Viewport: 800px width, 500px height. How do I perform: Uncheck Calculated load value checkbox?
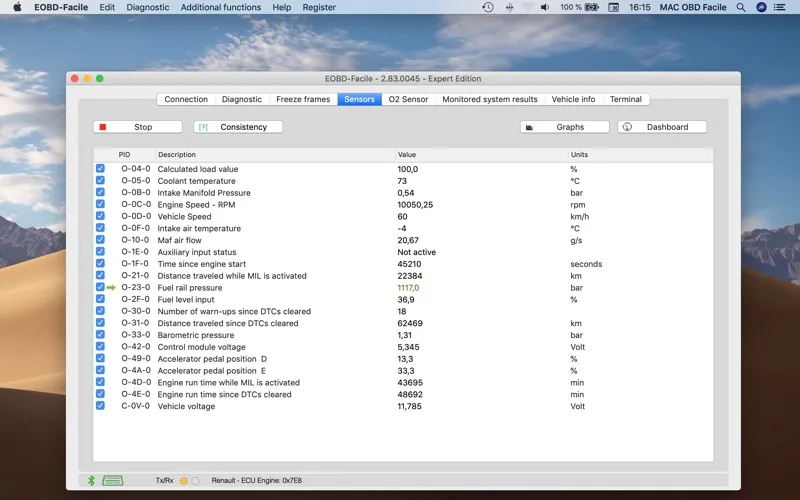coord(100,168)
